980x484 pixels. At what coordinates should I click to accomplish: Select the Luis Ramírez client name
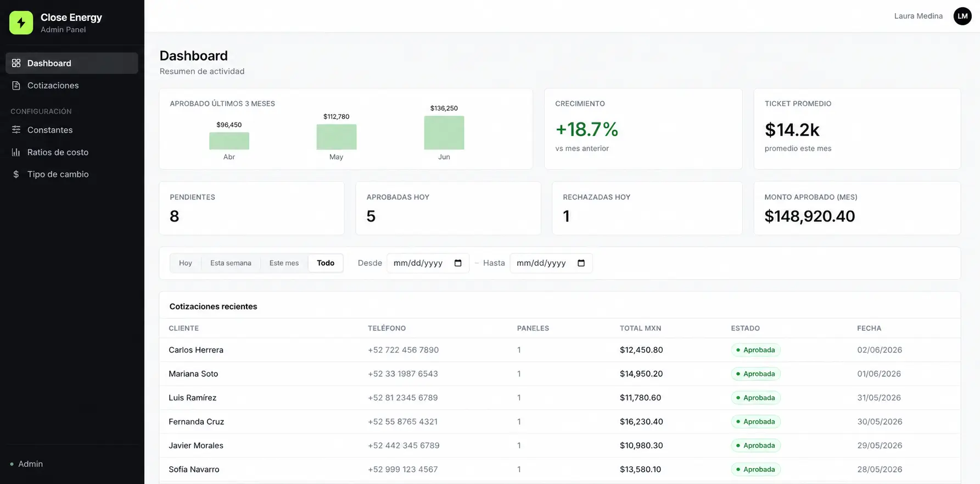[x=192, y=398]
